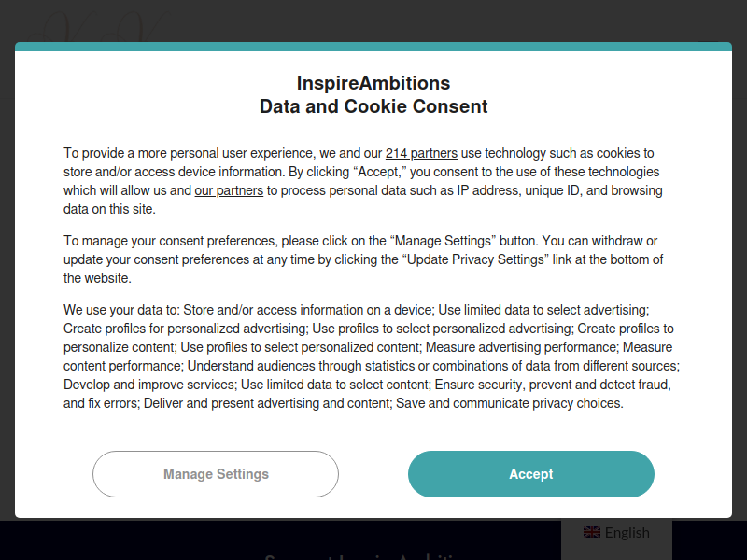Screen dimensions: 747x560
Task: Accept the cookie consent
Action: click(x=530, y=474)
